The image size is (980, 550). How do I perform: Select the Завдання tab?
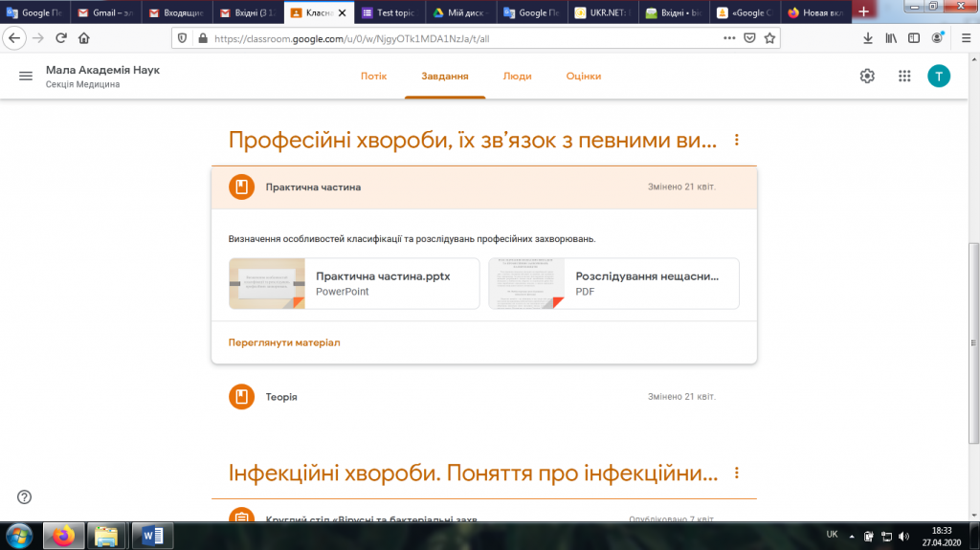[x=444, y=77]
